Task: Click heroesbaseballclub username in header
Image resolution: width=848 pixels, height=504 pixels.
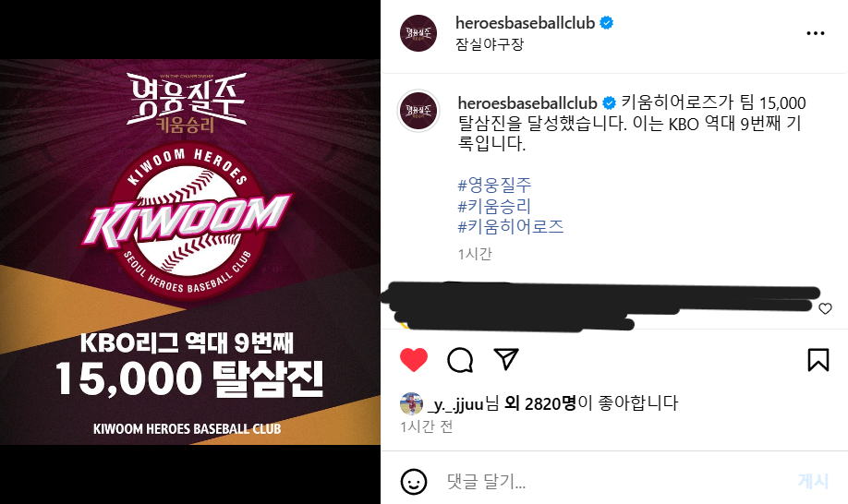Action: click(x=525, y=23)
